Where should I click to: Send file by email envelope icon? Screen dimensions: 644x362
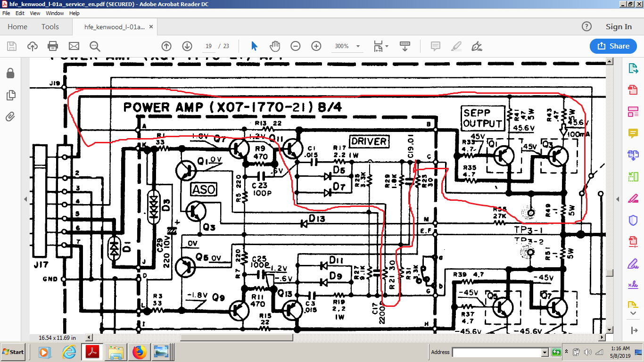(74, 46)
